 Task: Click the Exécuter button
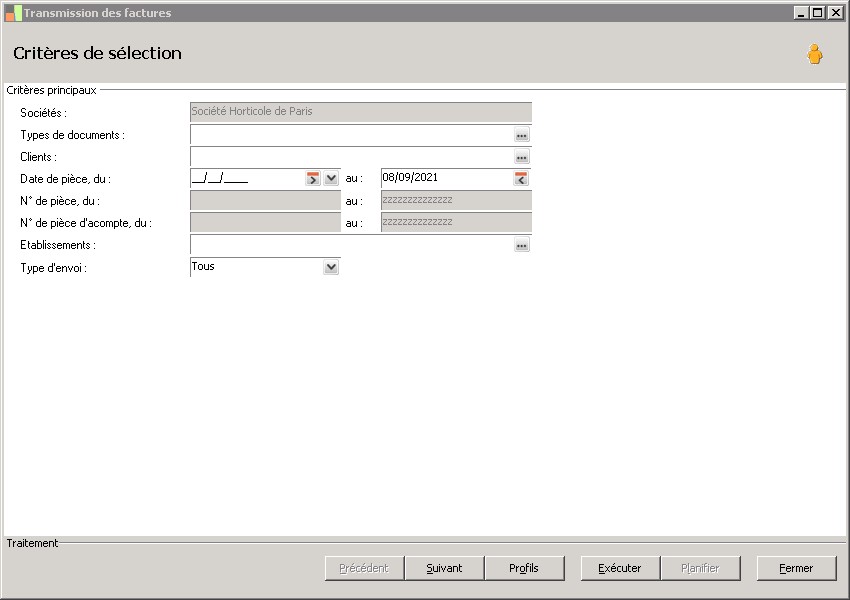[x=620, y=568]
